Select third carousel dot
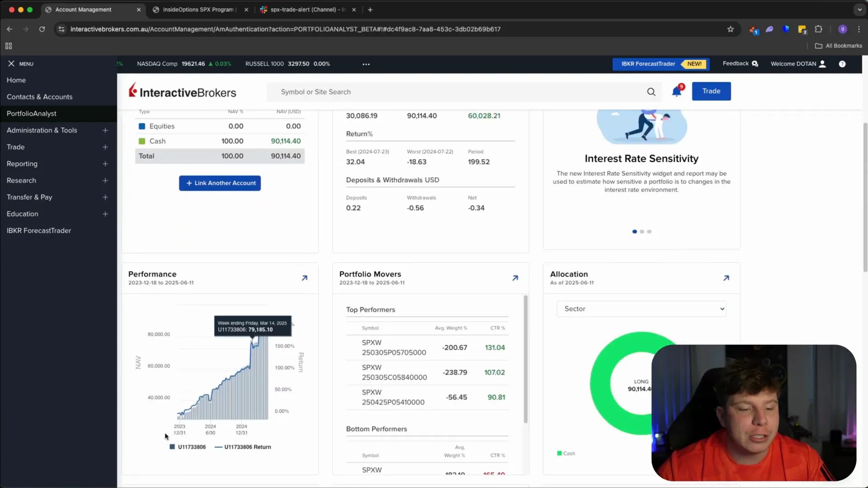 649,231
